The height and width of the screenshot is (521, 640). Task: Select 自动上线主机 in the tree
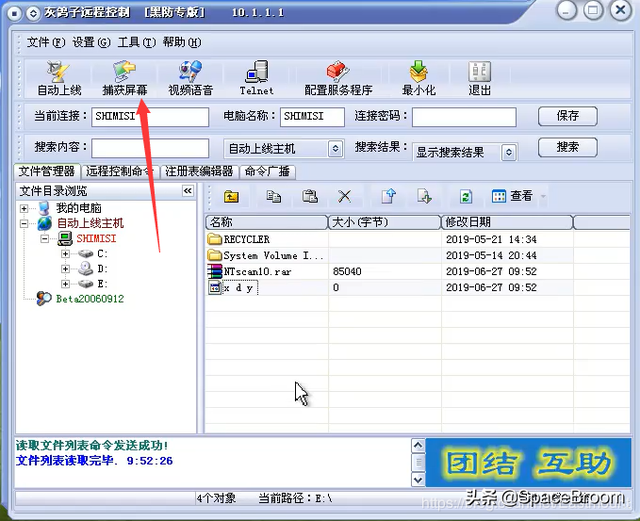(90, 223)
